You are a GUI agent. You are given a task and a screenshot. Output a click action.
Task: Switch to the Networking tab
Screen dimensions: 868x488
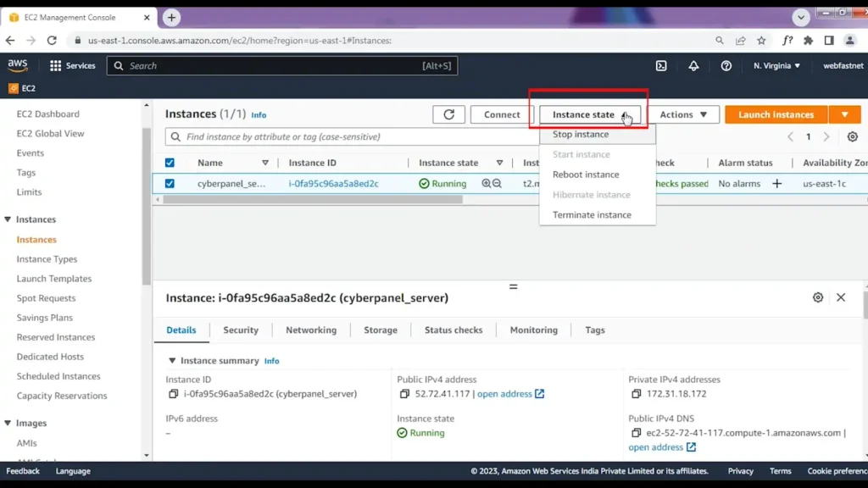point(311,330)
